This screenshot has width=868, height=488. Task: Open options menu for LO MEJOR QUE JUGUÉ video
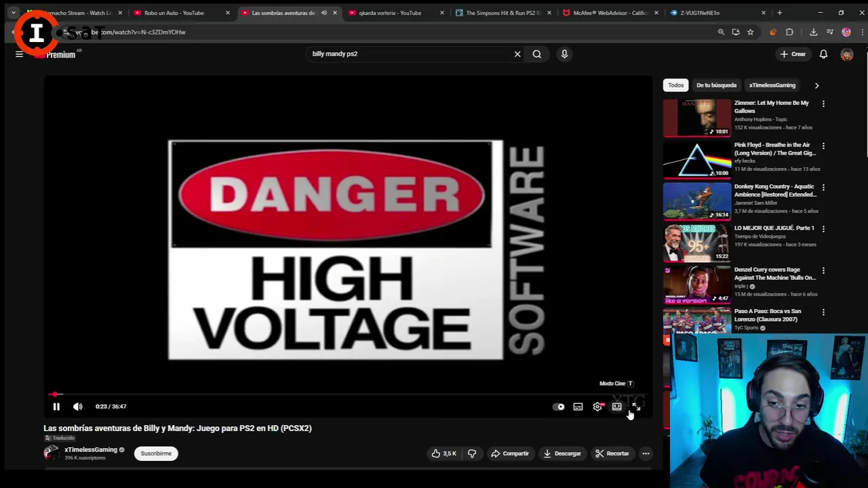pos(823,229)
